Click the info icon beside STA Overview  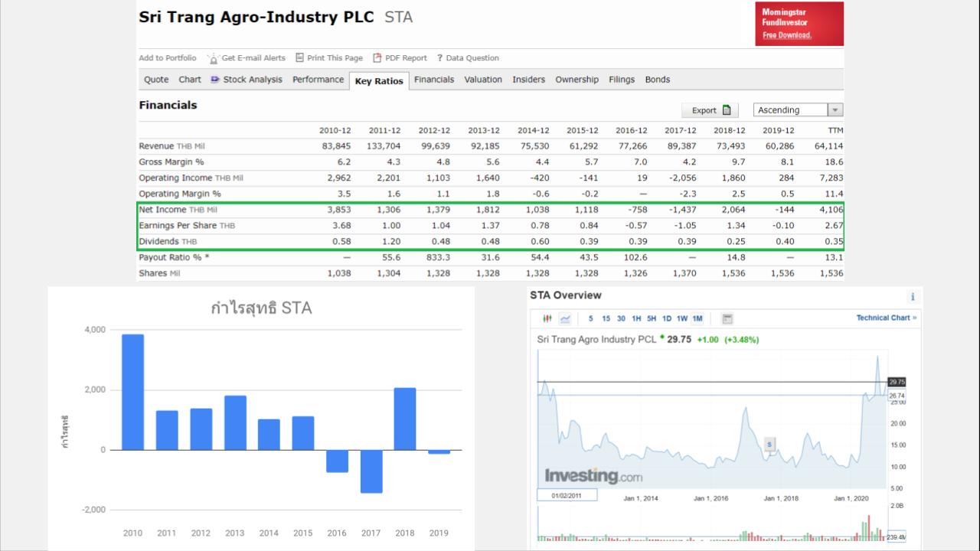click(912, 297)
